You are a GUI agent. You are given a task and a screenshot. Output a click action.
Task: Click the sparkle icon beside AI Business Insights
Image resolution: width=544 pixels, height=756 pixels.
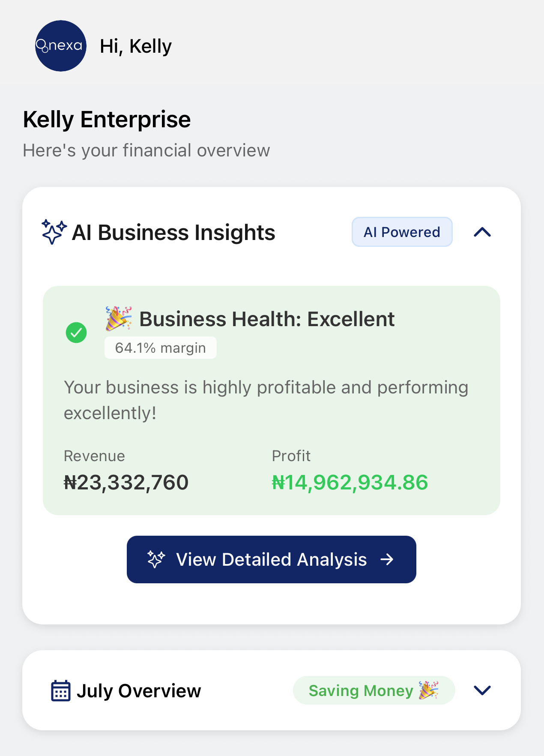(x=54, y=232)
